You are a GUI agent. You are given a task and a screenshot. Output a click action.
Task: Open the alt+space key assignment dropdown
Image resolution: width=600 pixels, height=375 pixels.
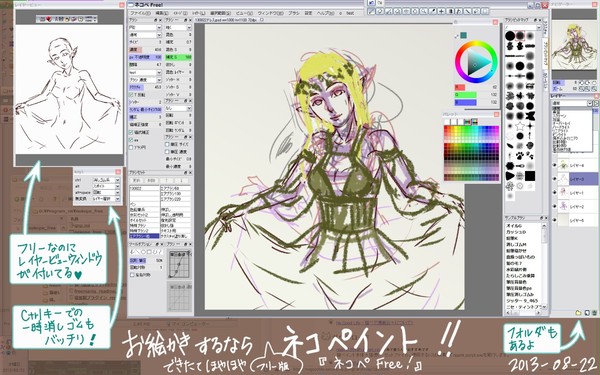(106, 192)
